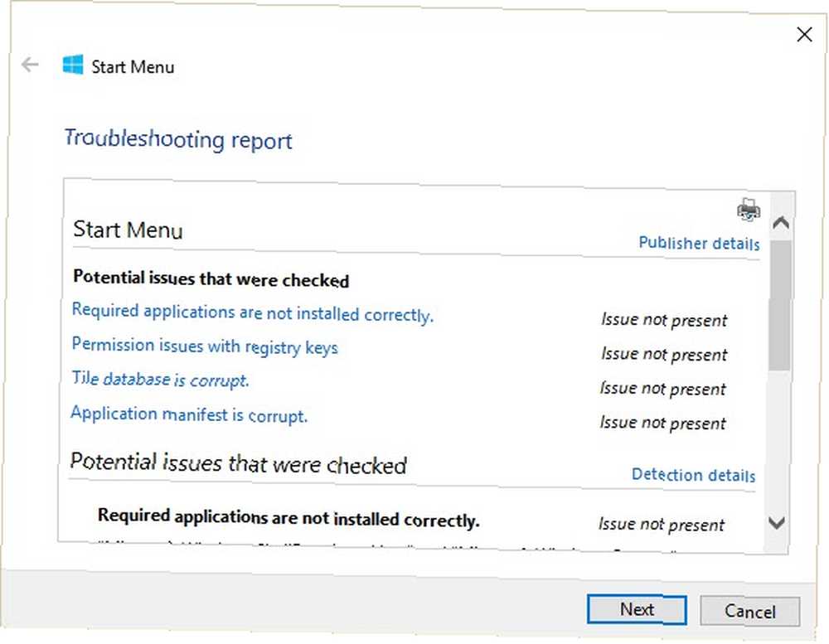
Task: Click 'Issue not present' beside Tile database row
Action: [x=662, y=389]
